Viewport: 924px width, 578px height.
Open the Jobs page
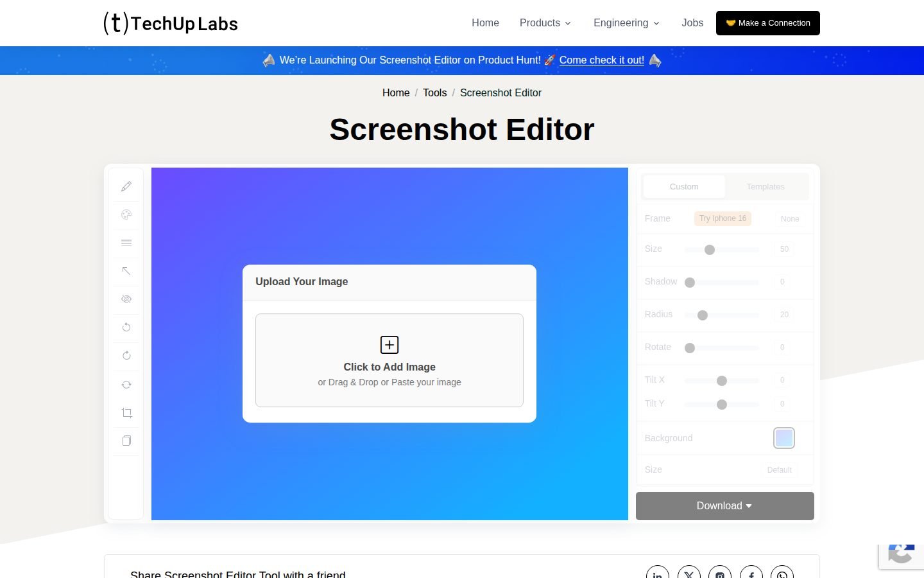pos(692,23)
